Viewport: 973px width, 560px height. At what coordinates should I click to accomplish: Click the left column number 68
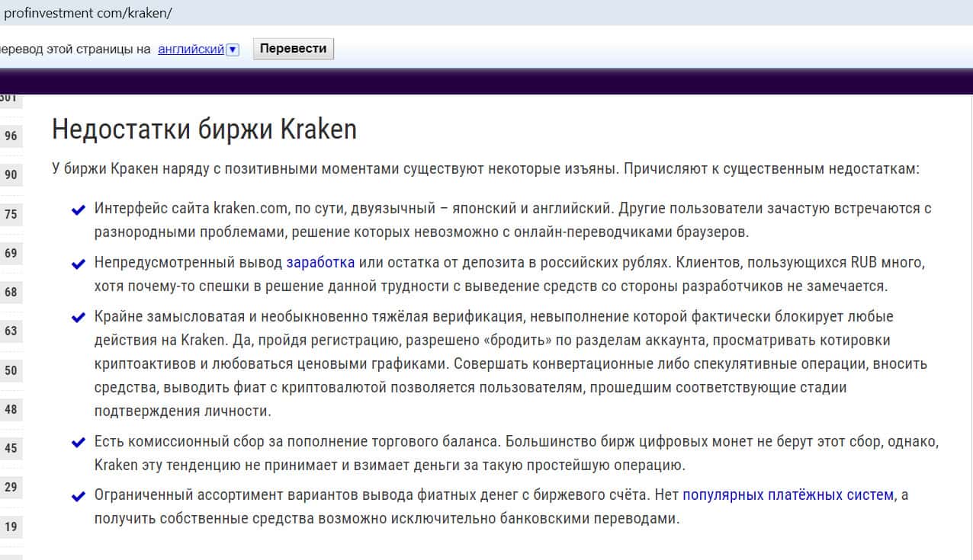(11, 292)
